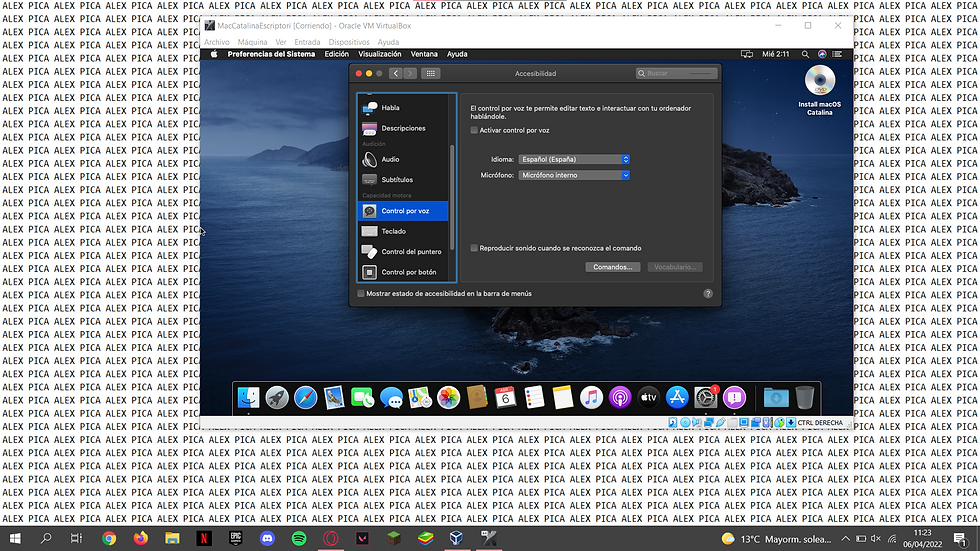The image size is (980, 551).
Task: Open Feedback Assistant from the dock
Action: point(734,397)
